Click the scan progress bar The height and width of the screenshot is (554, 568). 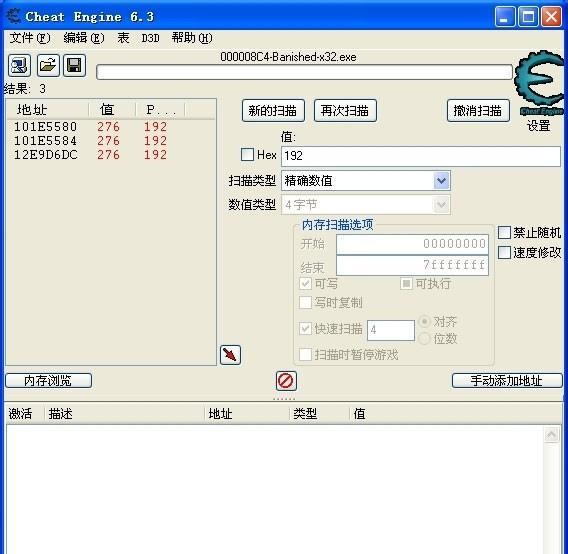[x=304, y=72]
